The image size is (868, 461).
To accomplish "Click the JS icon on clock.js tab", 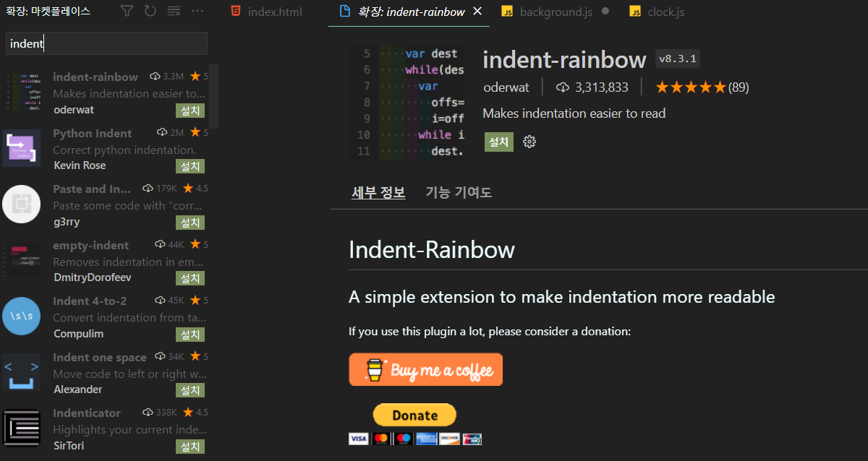I will click(x=635, y=12).
